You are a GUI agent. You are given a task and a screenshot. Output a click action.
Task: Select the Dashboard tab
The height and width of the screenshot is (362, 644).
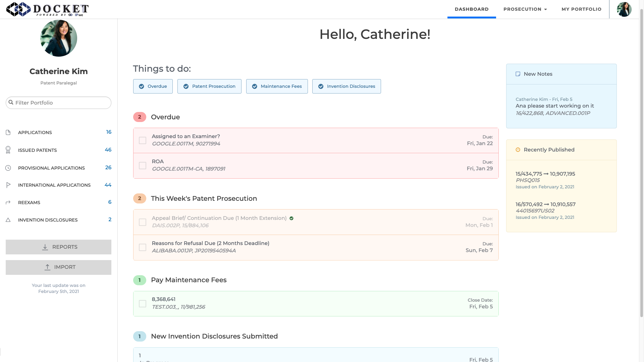pos(471,9)
